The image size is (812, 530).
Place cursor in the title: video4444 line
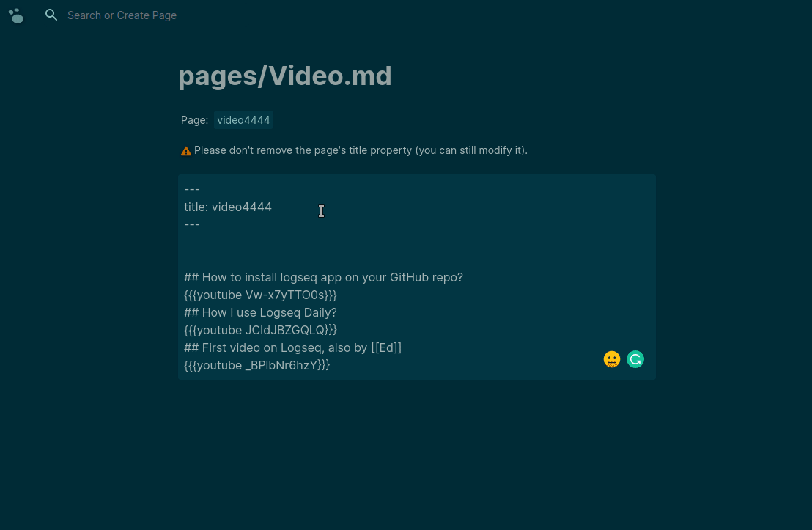[x=228, y=207]
